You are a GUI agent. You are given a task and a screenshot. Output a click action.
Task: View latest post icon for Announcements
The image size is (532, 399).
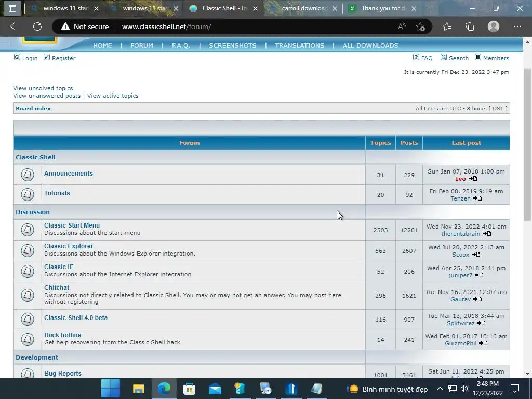pos(473,179)
